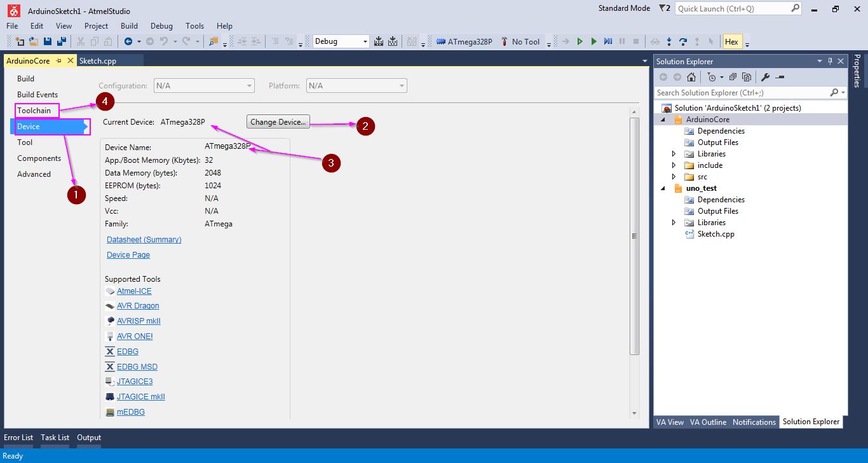
Task: Click the Change Device button
Action: pyautogui.click(x=278, y=121)
